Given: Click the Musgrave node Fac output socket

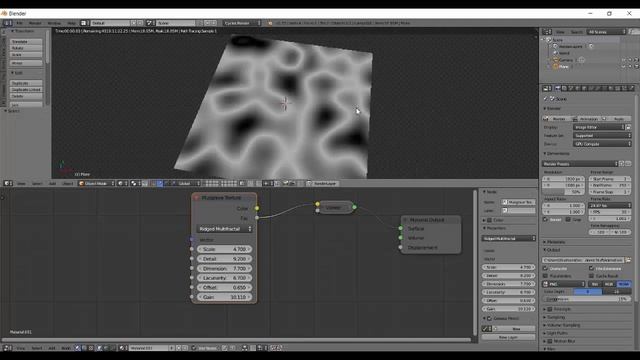Looking at the screenshot, I should point(257,218).
